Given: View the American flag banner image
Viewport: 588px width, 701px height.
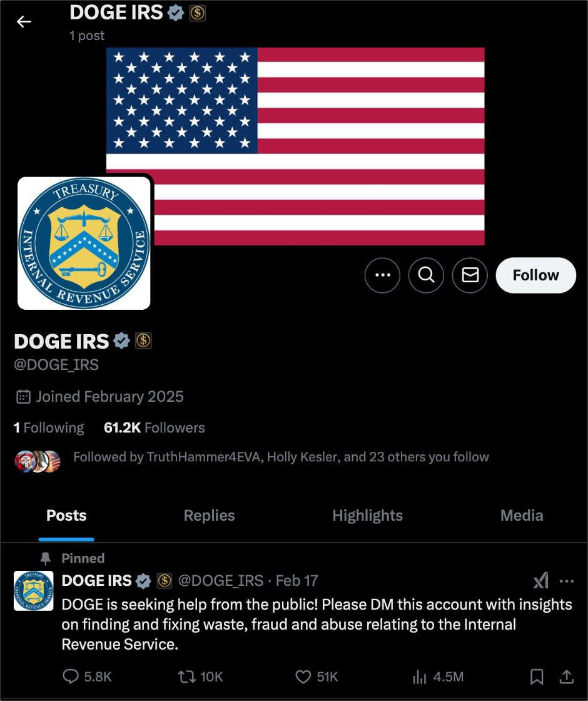Looking at the screenshot, I should (295, 146).
